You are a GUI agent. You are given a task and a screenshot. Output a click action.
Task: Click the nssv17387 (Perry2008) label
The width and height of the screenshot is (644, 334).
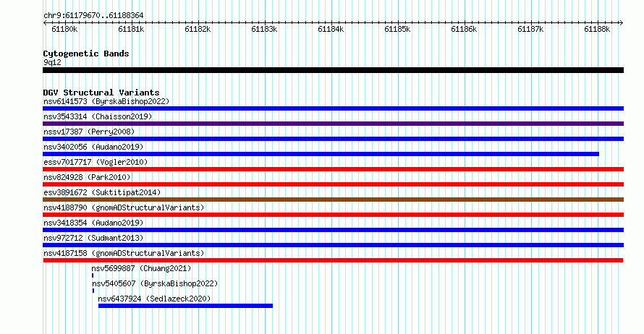pos(89,132)
